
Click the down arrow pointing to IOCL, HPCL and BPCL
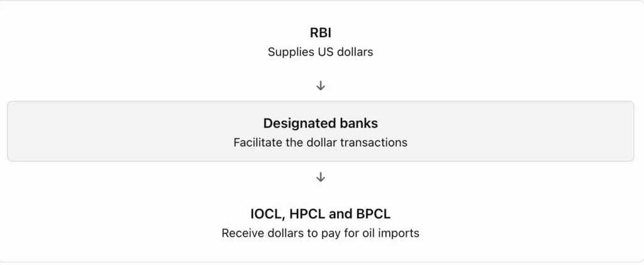click(x=321, y=177)
